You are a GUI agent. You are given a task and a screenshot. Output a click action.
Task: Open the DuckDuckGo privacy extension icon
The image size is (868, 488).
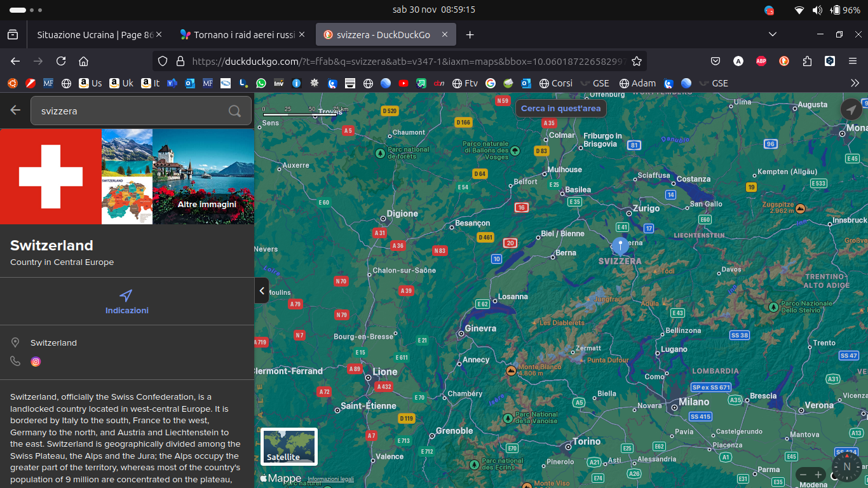(x=784, y=61)
